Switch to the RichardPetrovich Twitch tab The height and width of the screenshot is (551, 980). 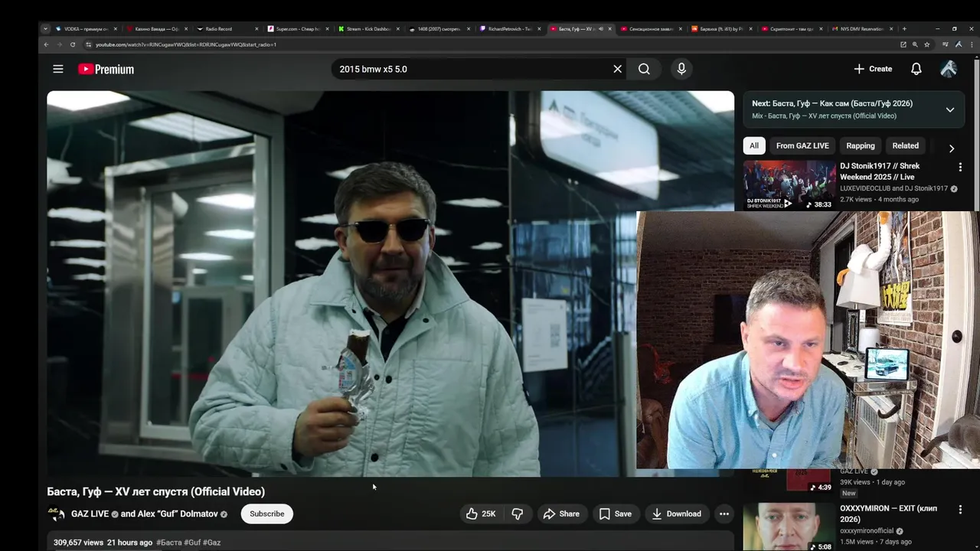(x=508, y=29)
